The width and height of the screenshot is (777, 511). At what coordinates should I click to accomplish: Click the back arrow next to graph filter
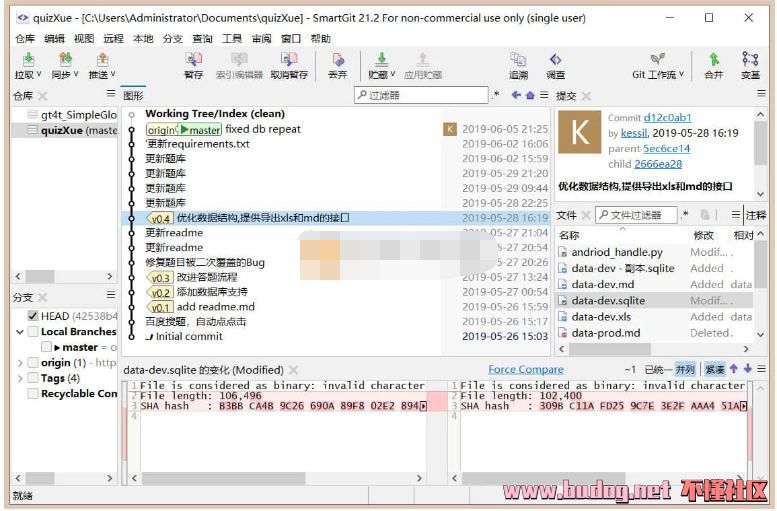click(516, 95)
